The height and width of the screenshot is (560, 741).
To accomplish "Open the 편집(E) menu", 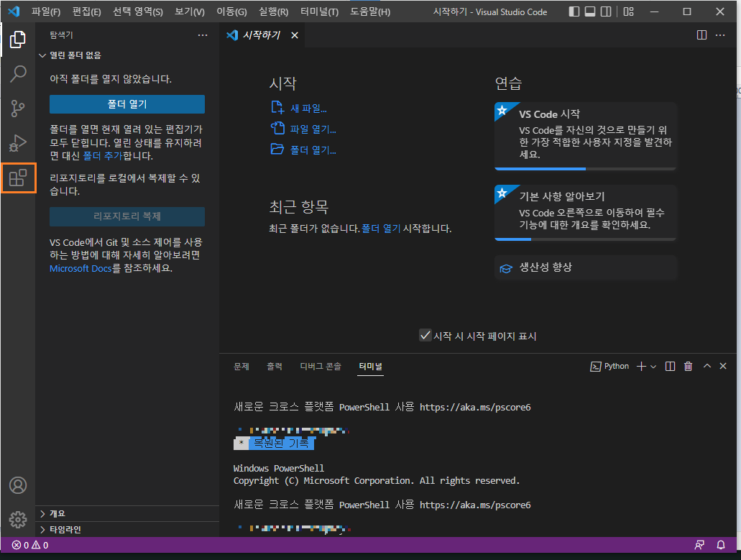I will (x=86, y=12).
